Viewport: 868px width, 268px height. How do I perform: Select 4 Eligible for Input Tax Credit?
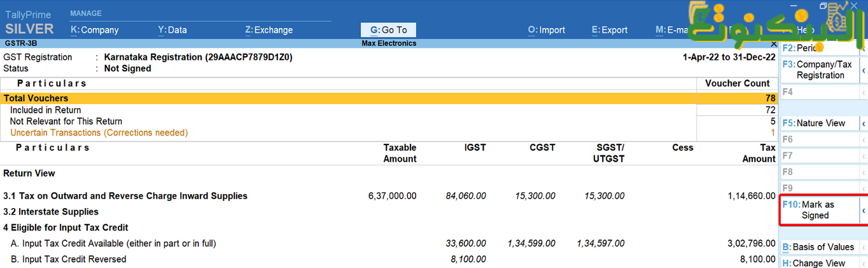click(389, 227)
